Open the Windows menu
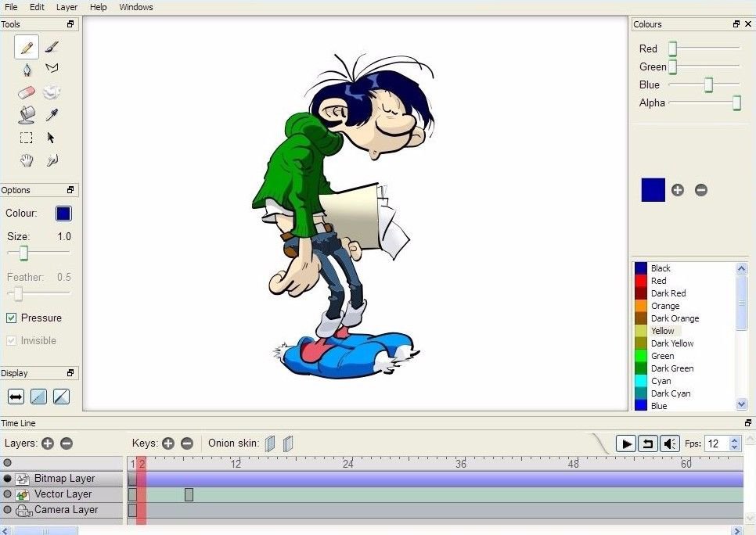 point(135,7)
